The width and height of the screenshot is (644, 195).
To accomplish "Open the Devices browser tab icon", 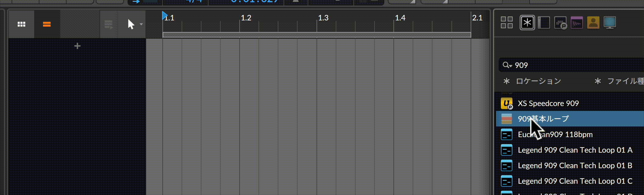I will tap(544, 23).
